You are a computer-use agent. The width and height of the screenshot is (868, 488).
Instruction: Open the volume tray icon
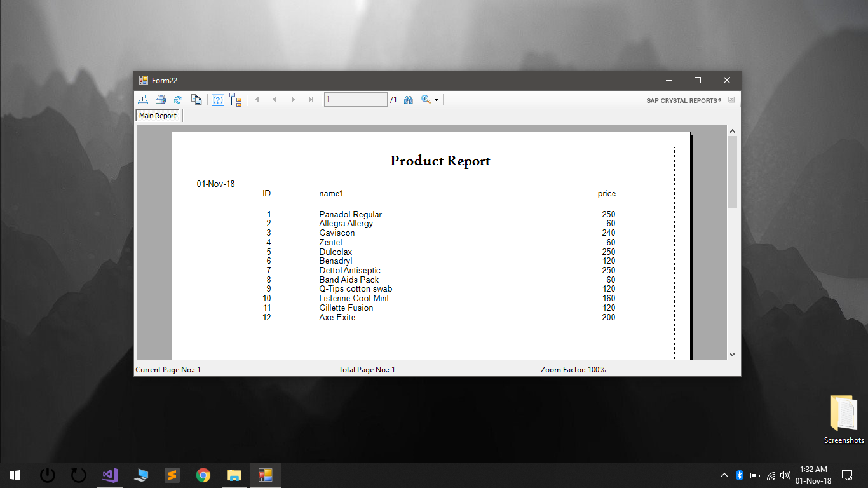click(785, 475)
